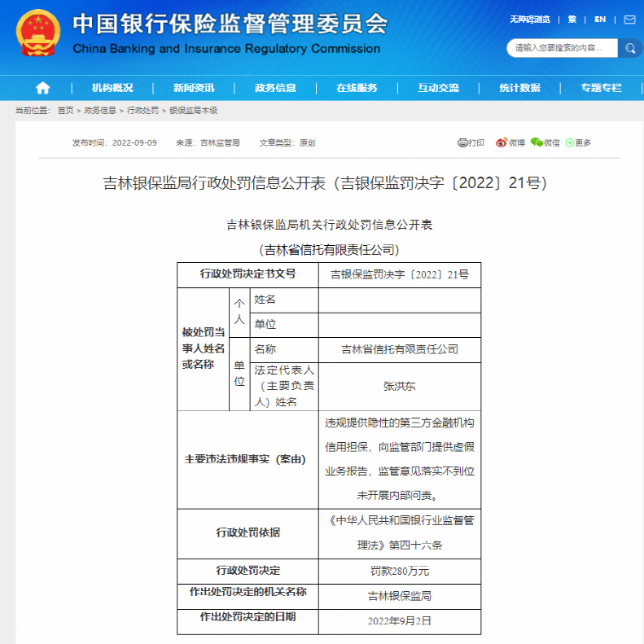Open the 机构概况 menu

pos(112,88)
